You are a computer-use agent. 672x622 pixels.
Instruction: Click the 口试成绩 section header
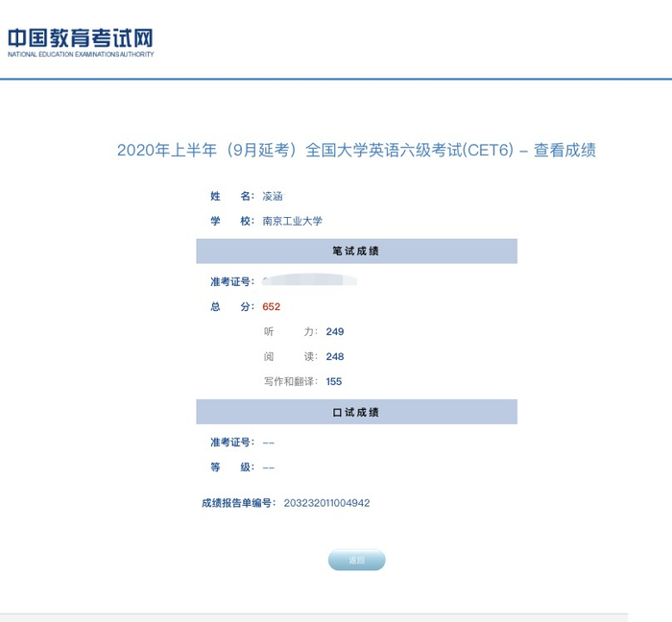tap(356, 412)
